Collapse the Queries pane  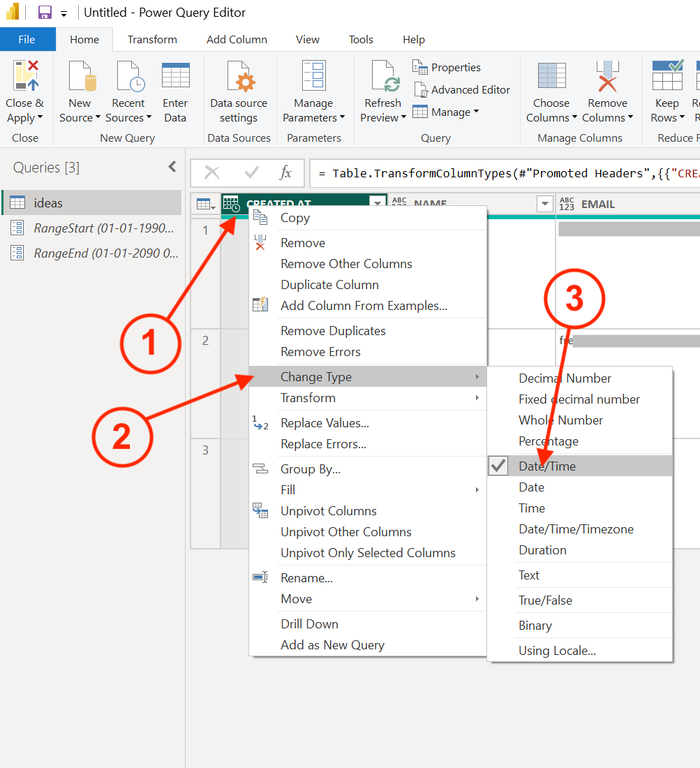click(172, 167)
